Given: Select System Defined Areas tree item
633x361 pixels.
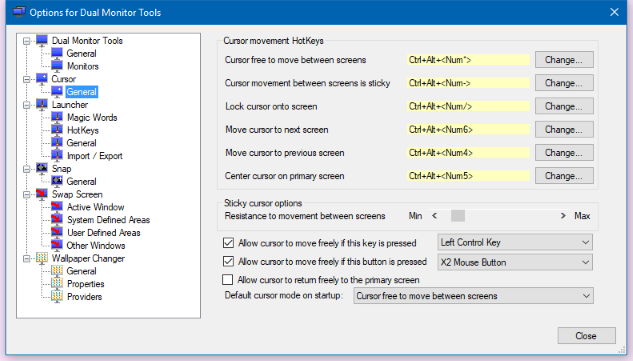Looking at the screenshot, I should click(x=108, y=220).
